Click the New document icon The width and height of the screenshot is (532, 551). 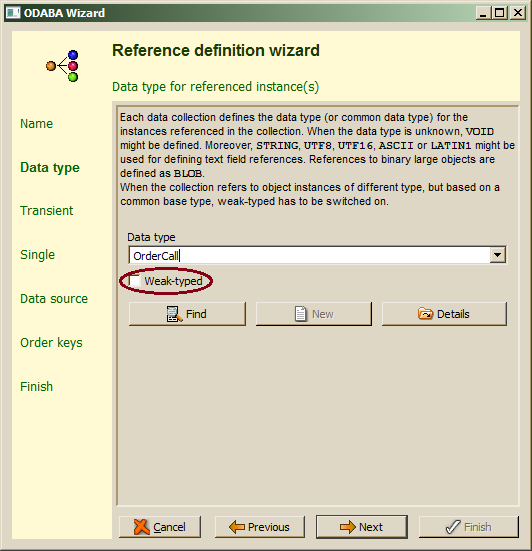(300, 314)
